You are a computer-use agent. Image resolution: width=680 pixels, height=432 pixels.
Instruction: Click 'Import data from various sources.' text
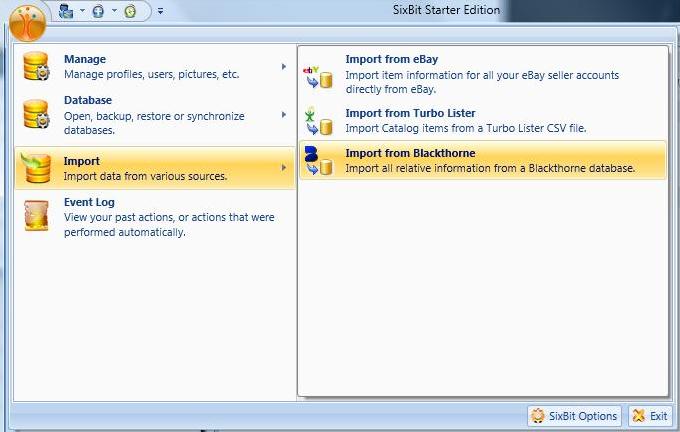point(145,176)
